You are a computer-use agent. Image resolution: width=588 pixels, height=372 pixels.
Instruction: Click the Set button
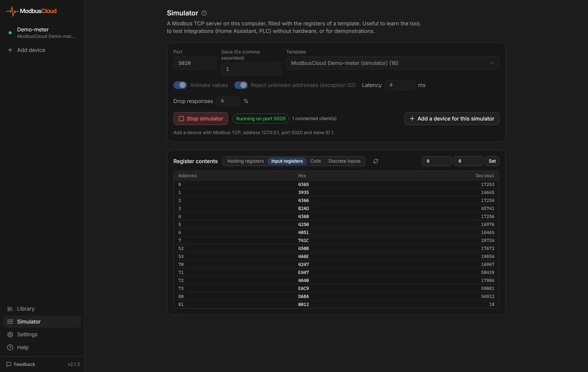492,161
